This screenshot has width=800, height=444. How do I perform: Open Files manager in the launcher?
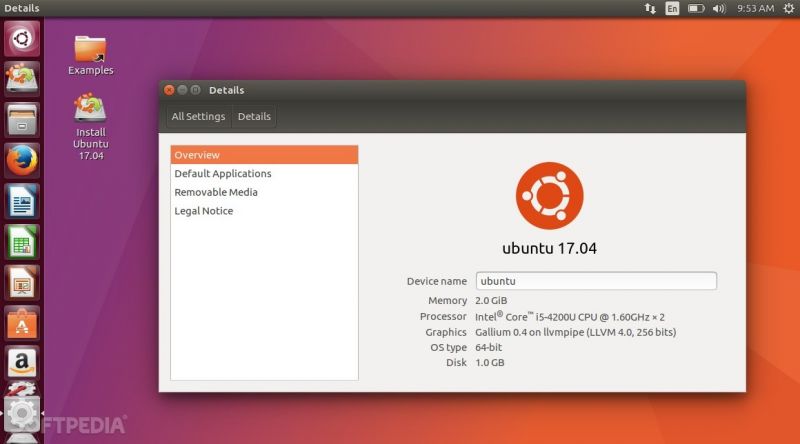(22, 120)
